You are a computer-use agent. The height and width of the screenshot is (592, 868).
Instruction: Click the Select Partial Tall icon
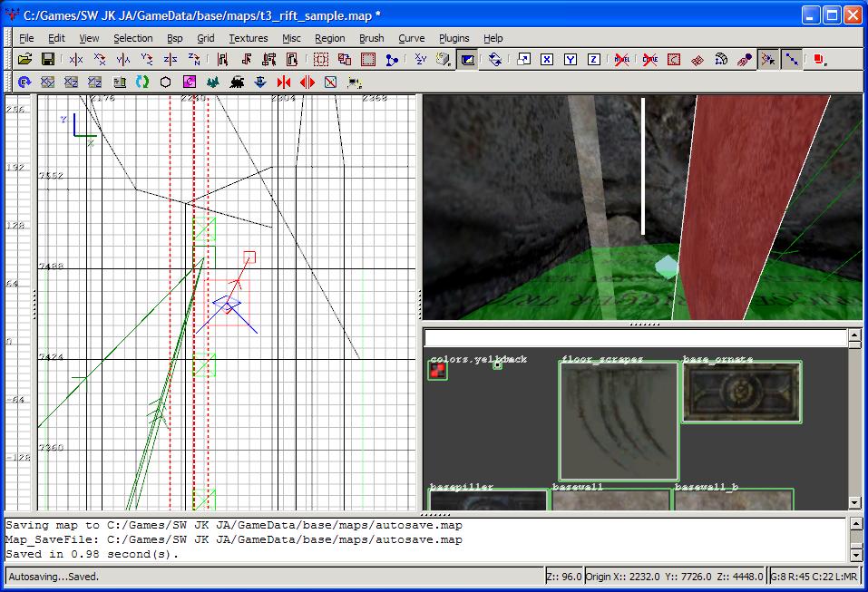269,59
